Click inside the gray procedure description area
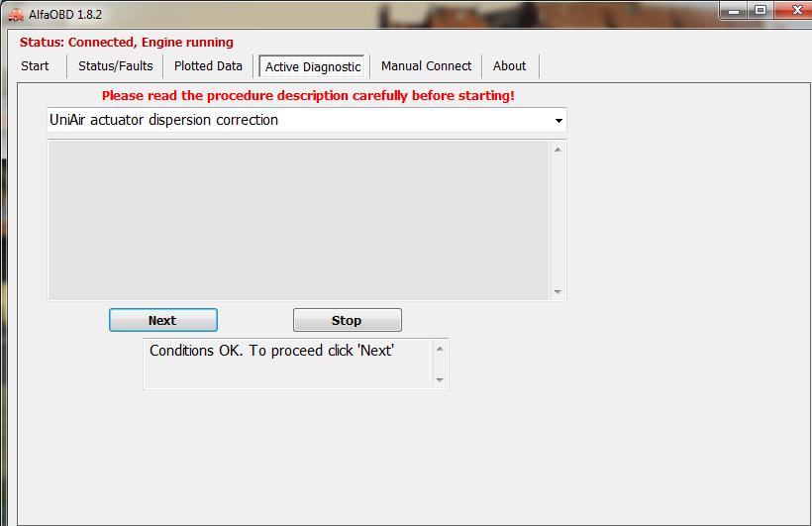The width and height of the screenshot is (812, 526). click(298, 220)
